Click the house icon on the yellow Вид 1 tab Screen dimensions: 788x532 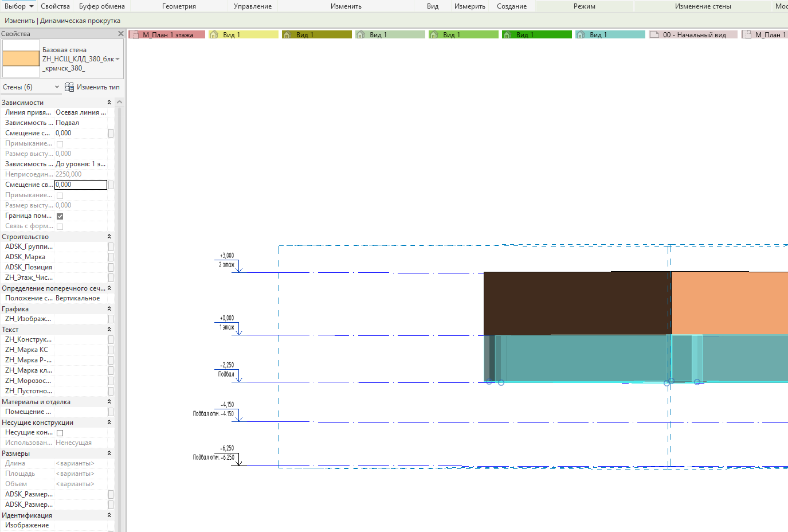(x=214, y=34)
